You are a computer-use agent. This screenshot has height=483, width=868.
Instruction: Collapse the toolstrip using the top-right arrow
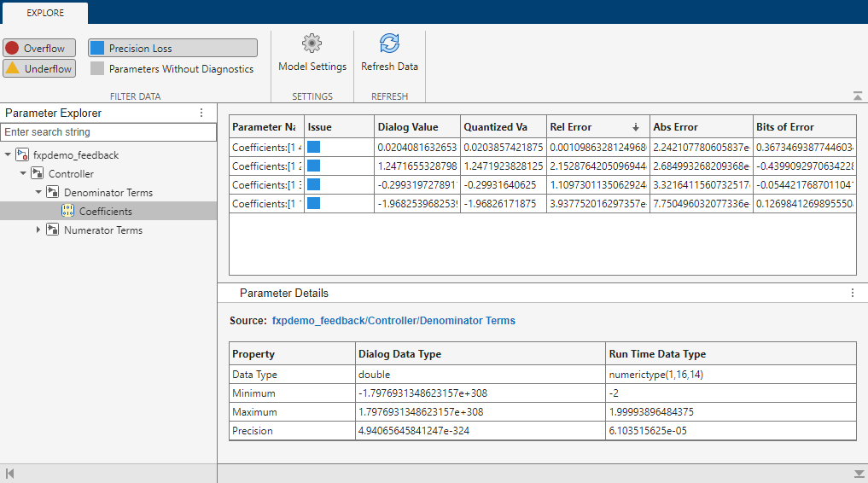coord(857,96)
